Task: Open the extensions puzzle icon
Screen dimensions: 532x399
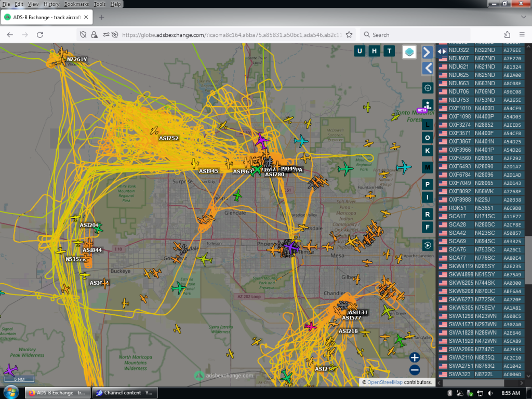Action: pos(507,35)
